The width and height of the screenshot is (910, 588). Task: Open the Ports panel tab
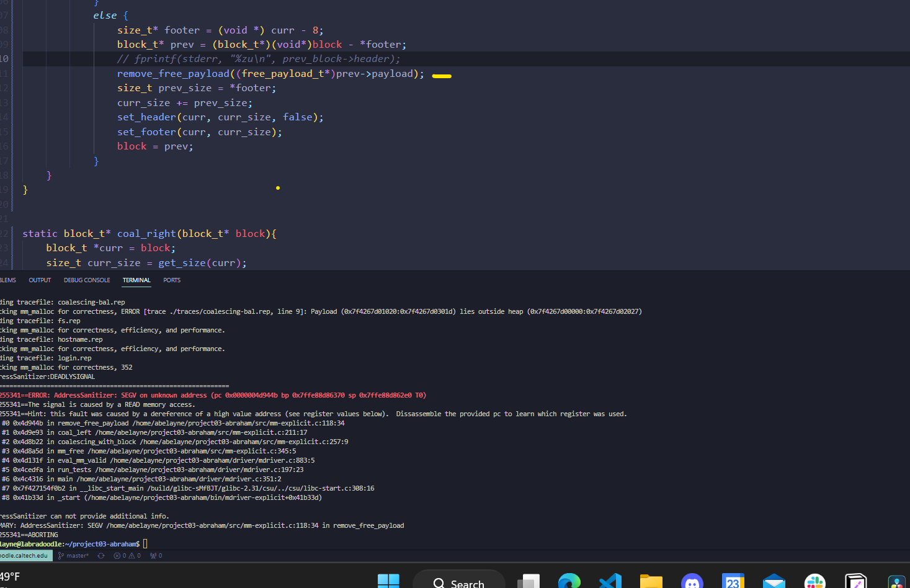(x=172, y=280)
